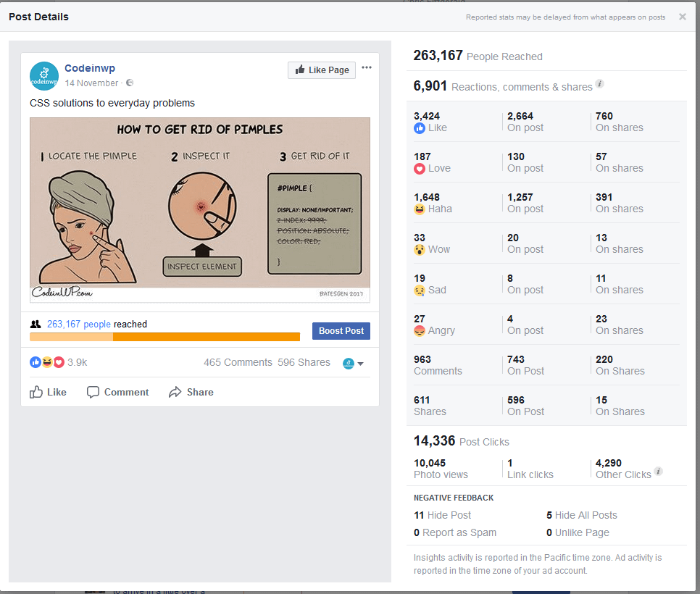
Task: Click the 14 November post date
Action: [x=91, y=83]
